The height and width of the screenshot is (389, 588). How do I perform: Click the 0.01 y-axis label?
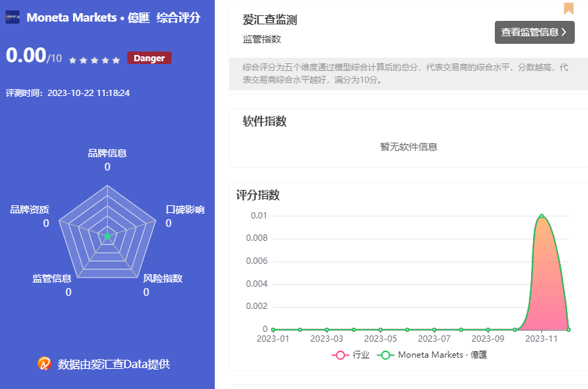(x=259, y=216)
